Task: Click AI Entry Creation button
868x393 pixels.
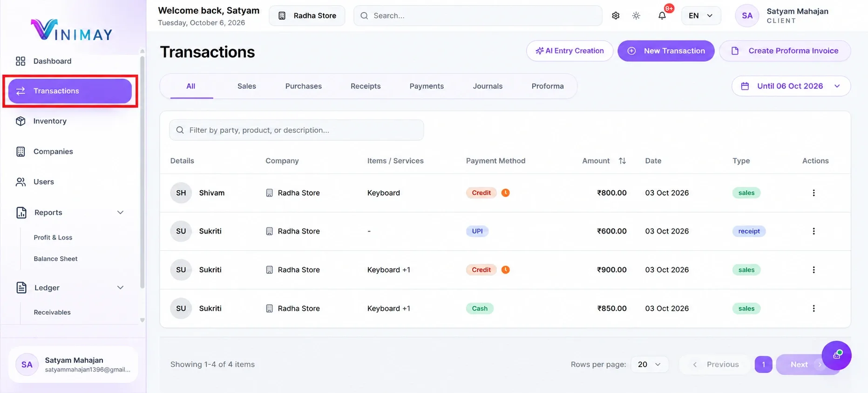Action: (x=570, y=51)
